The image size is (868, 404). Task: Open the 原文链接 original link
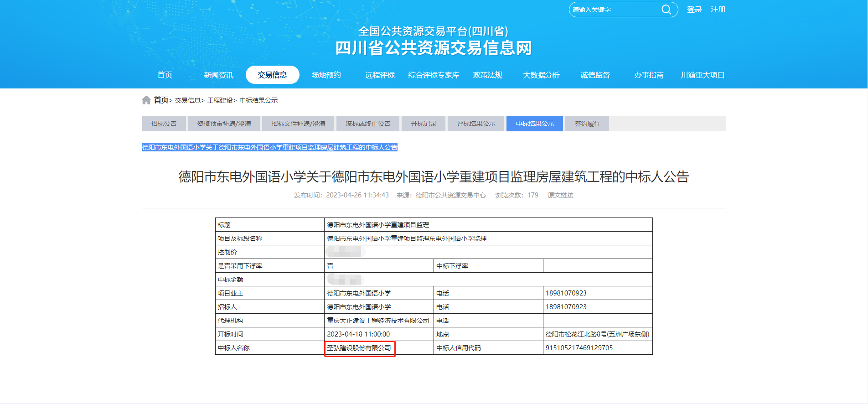(x=560, y=195)
